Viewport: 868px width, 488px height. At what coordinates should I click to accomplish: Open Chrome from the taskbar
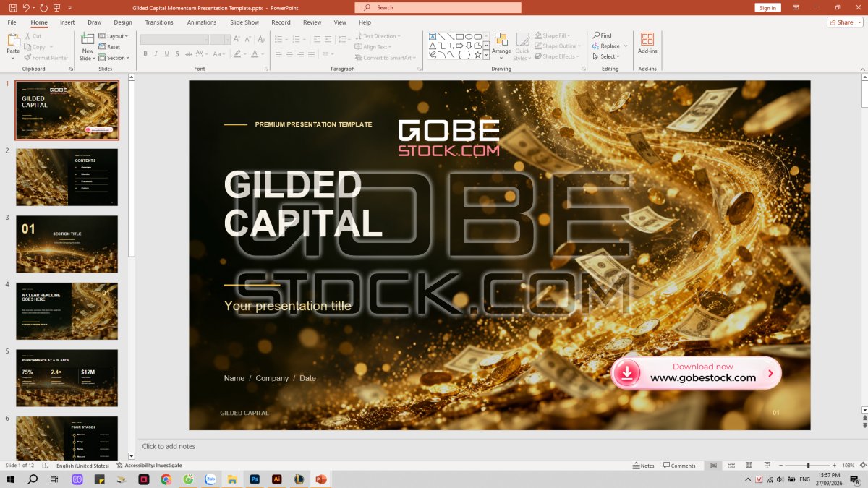pyautogui.click(x=166, y=479)
